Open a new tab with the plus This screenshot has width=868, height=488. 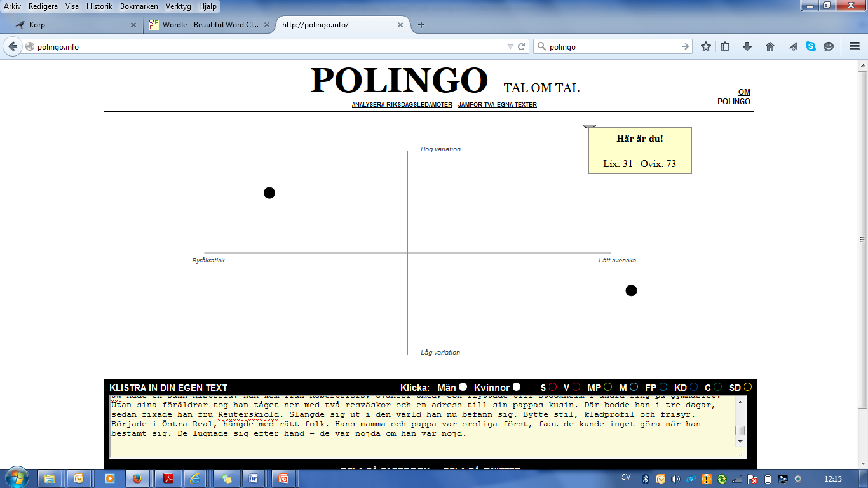click(421, 25)
